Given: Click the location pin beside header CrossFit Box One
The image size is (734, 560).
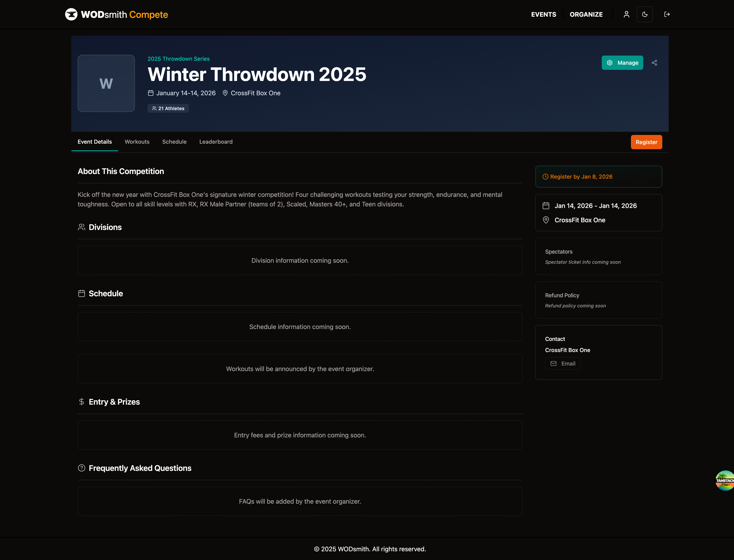Looking at the screenshot, I should click(225, 93).
